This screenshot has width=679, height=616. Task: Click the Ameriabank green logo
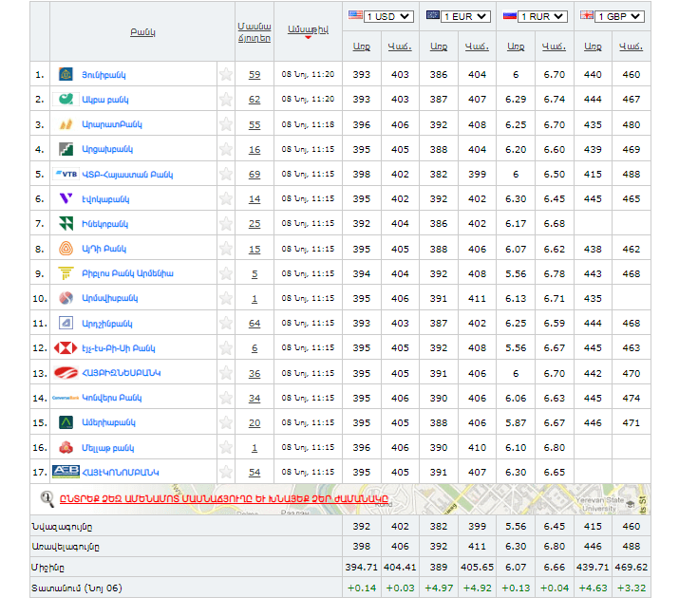point(66,422)
